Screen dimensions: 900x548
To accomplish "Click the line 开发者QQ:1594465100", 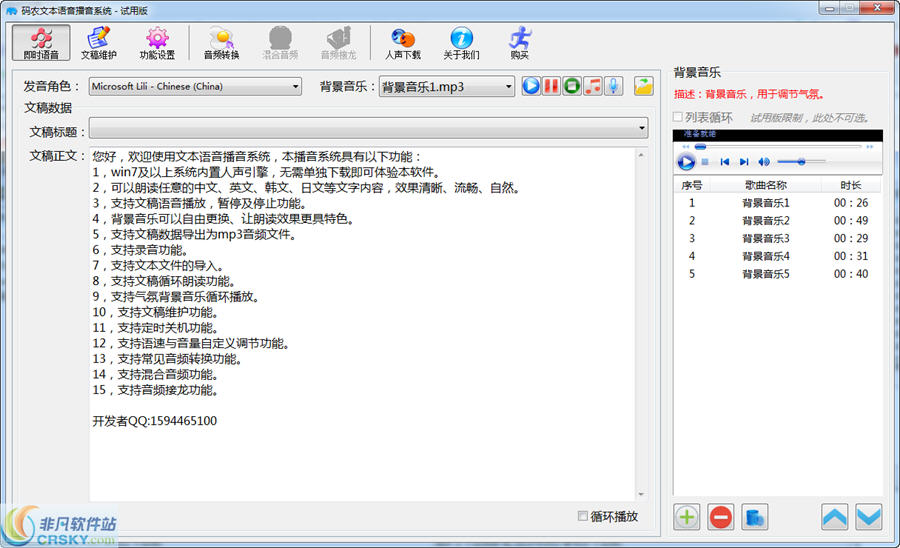I will (x=154, y=421).
